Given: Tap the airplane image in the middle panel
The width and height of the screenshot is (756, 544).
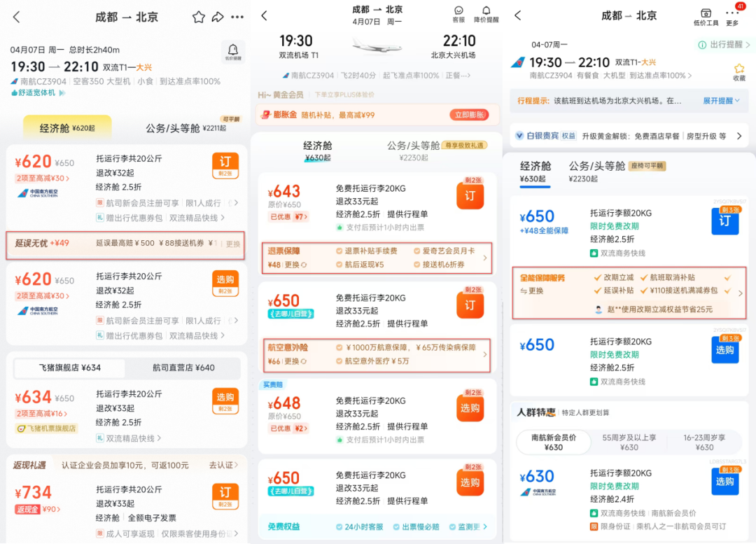Looking at the screenshot, I should pyautogui.click(x=377, y=47).
